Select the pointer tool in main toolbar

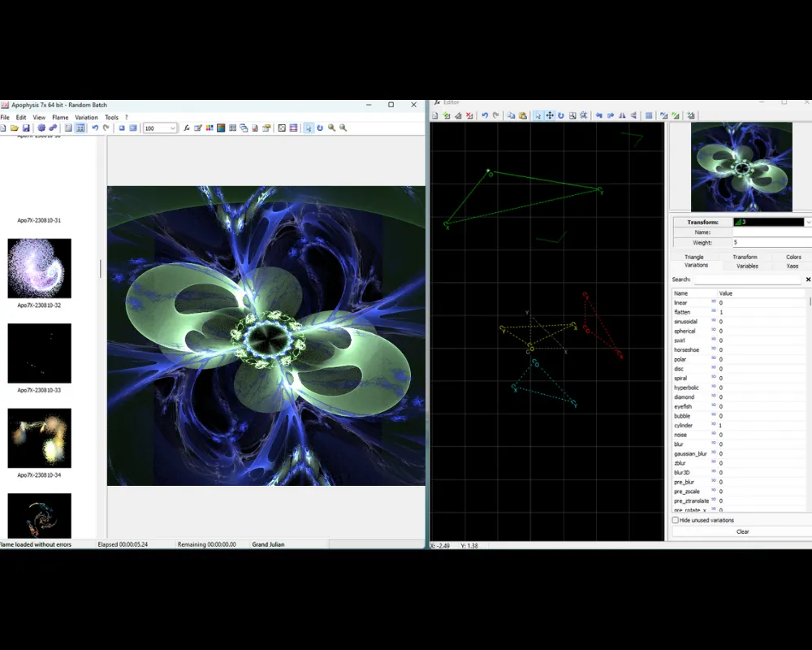coord(309,128)
